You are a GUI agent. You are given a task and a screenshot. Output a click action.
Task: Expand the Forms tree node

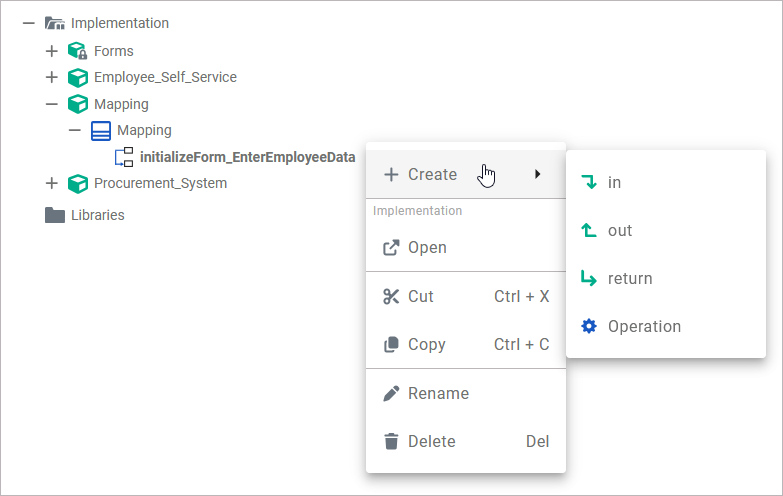[52, 50]
